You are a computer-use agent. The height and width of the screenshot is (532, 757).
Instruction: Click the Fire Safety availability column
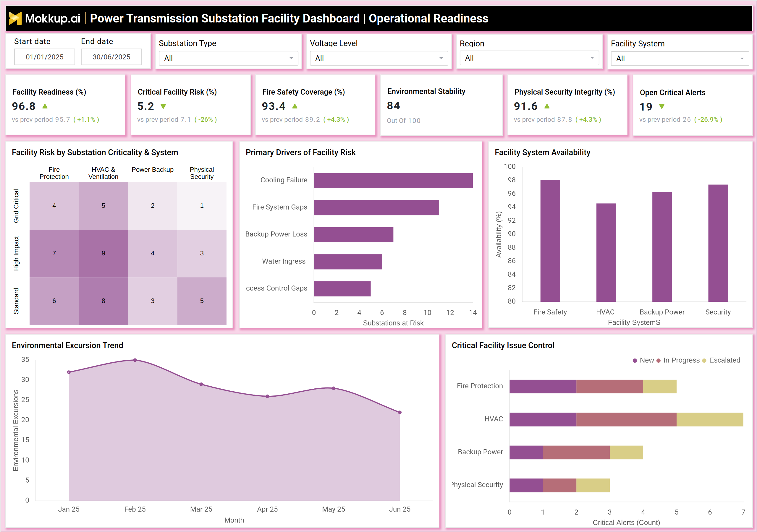[x=550, y=241]
